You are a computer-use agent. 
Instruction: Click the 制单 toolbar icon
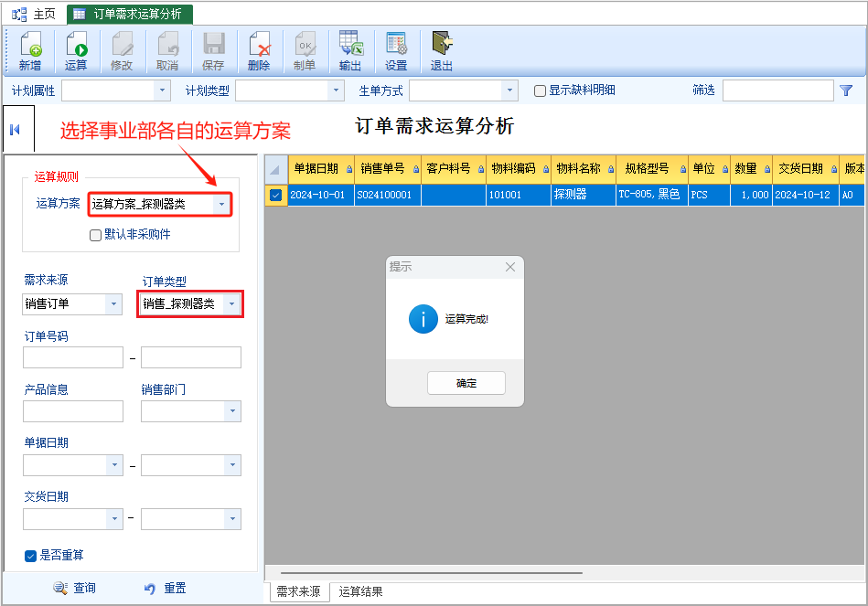click(x=305, y=44)
